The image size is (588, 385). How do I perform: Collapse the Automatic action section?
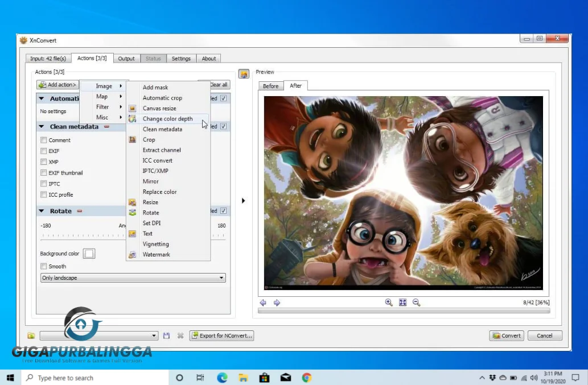(42, 98)
